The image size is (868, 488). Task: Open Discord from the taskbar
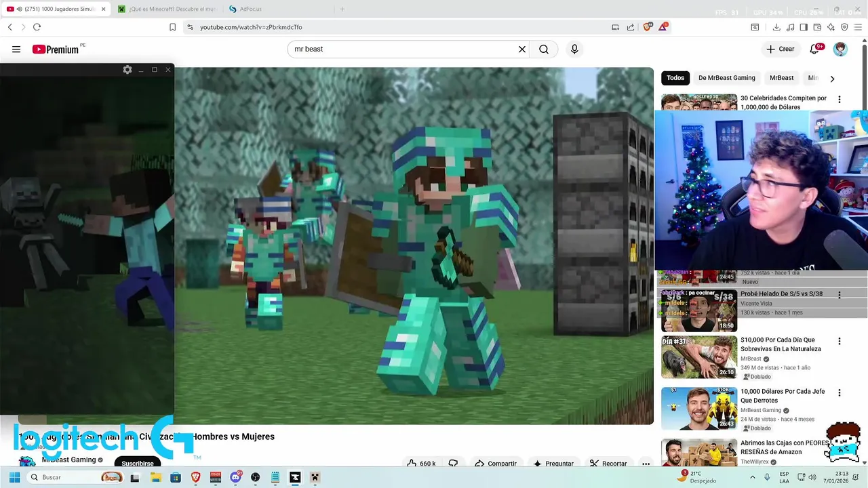235,477
